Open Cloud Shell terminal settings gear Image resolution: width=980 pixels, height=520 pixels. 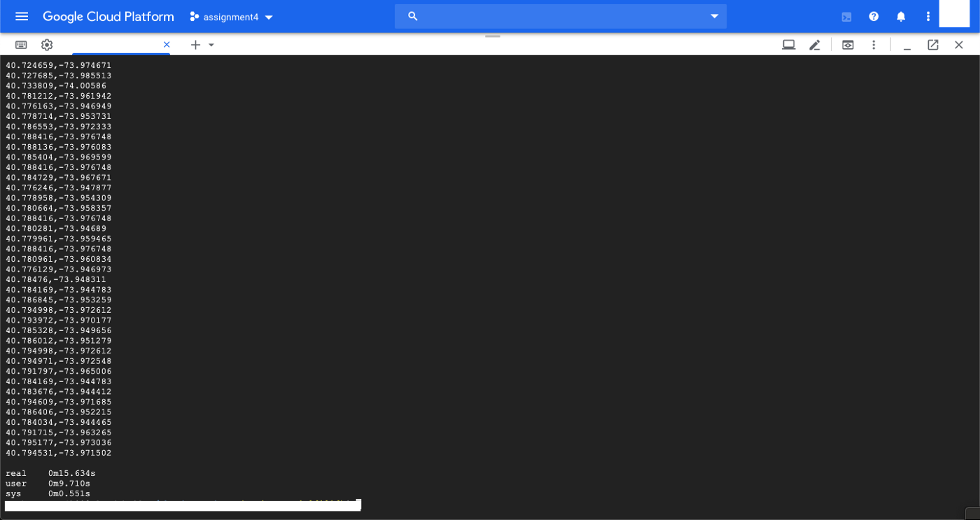click(47, 45)
